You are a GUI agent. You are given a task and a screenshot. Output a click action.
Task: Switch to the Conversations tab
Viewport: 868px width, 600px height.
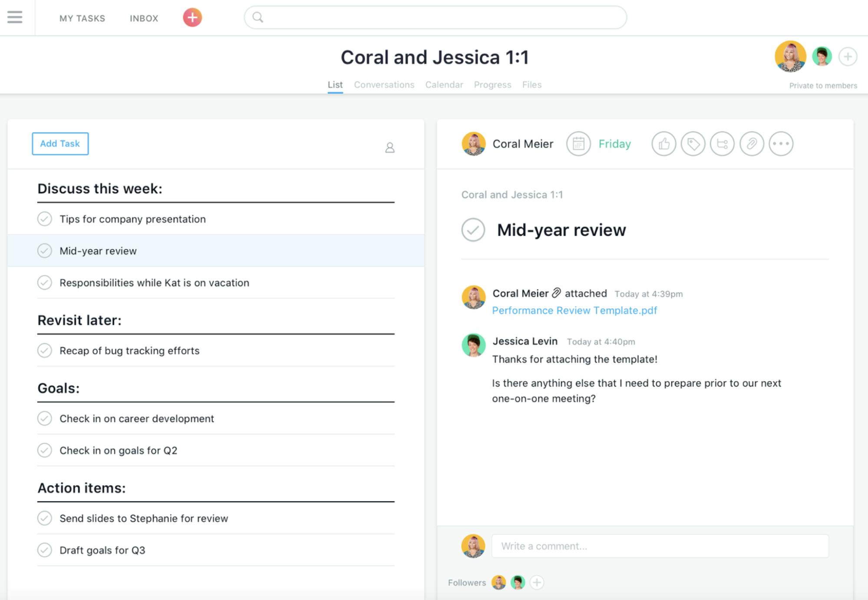click(x=384, y=84)
